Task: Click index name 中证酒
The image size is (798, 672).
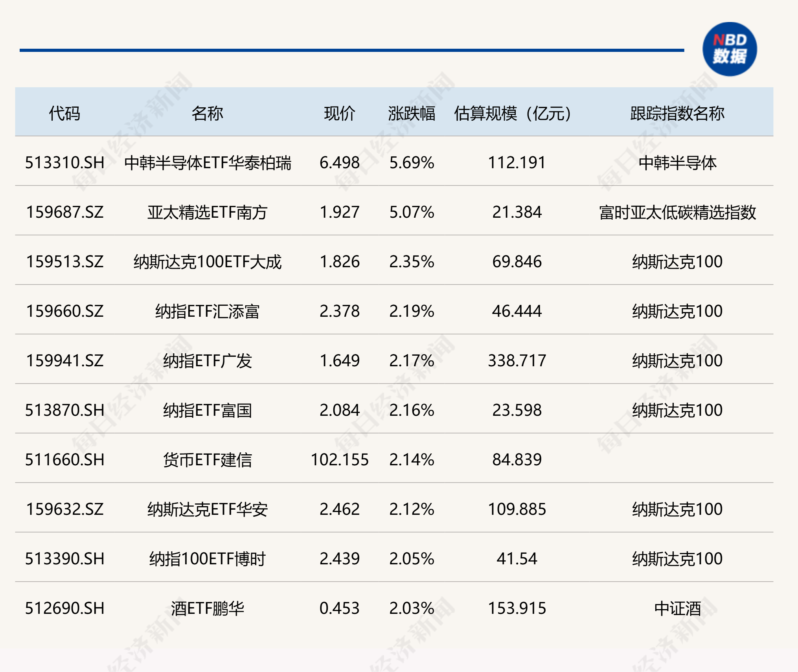Action: tap(677, 608)
